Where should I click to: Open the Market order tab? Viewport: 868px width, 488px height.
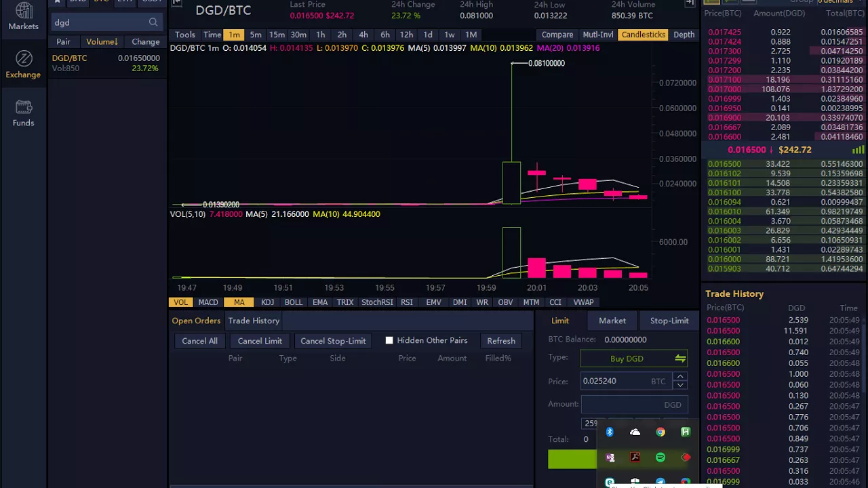(x=612, y=321)
